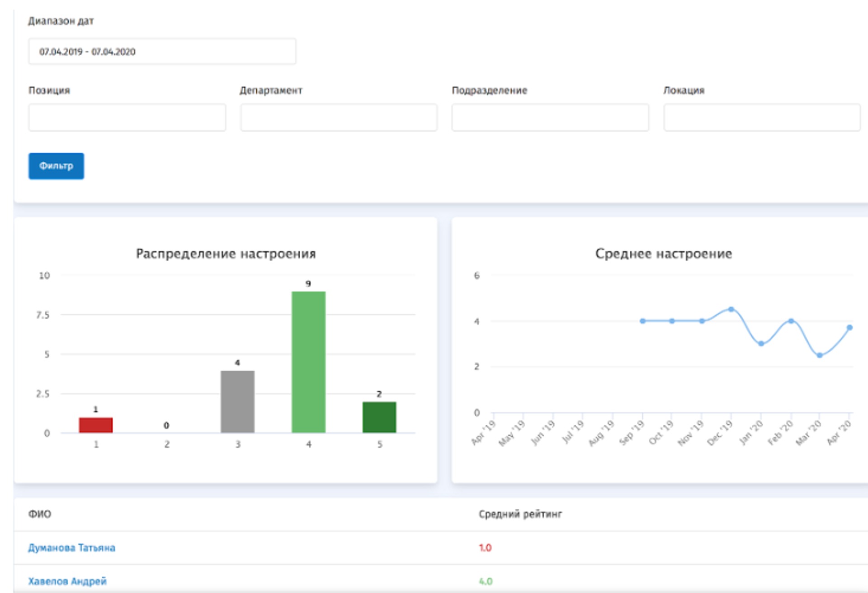Image resolution: width=868 pixels, height=593 pixels.
Task: Click the Распределение настроения chart title
Action: coord(226,254)
